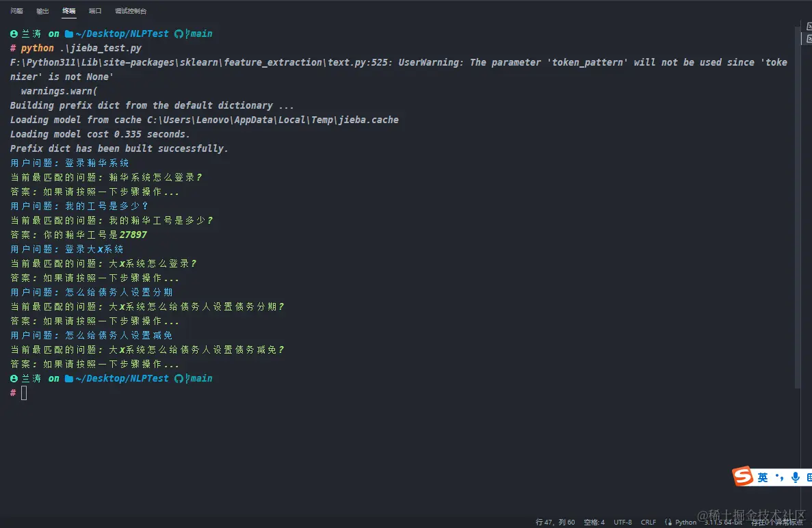Click the Sogou voice input microphone icon

(x=796, y=477)
